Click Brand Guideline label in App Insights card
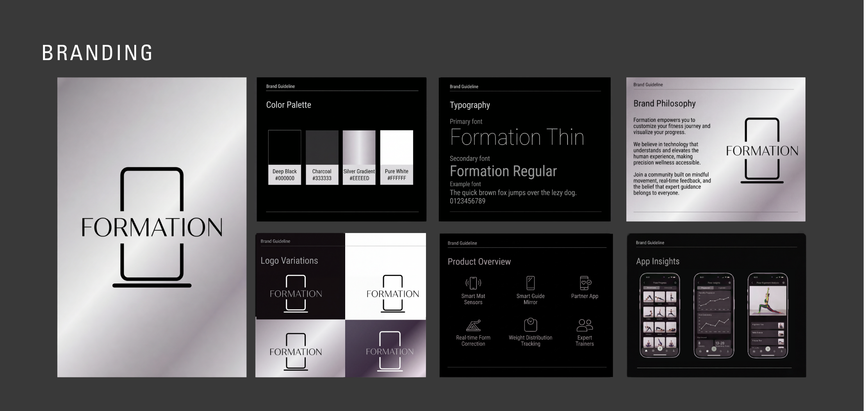The height and width of the screenshot is (411, 868). pos(650,243)
